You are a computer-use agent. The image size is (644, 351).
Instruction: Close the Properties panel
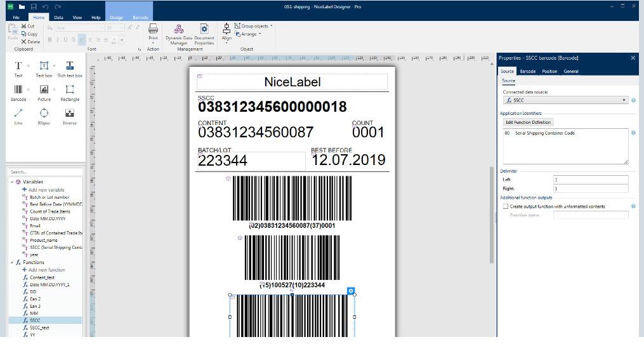[x=633, y=58]
